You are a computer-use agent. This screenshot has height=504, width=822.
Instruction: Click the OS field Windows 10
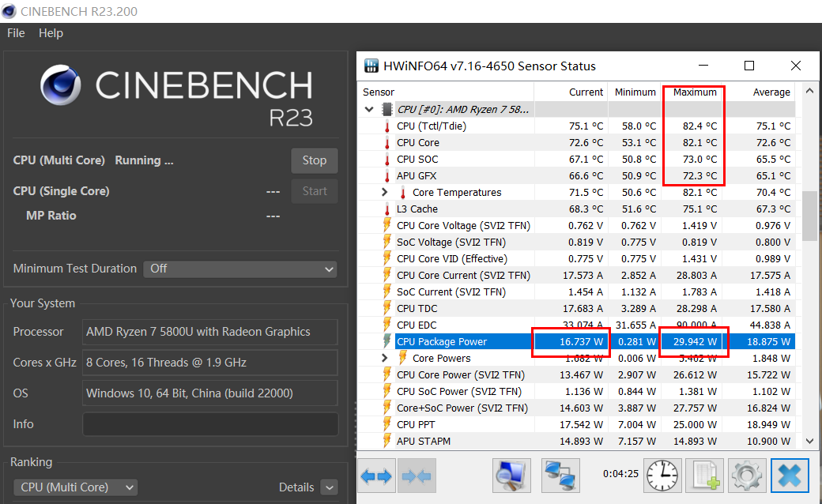click(x=210, y=393)
